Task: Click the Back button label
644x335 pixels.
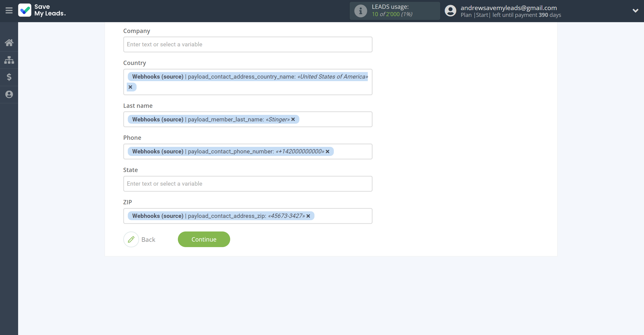Action: pyautogui.click(x=148, y=240)
